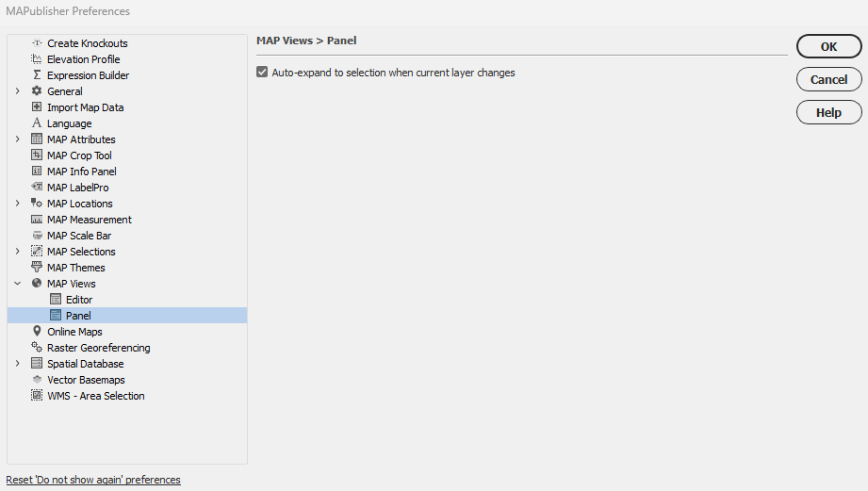Expand the General preferences node
This screenshot has width=868, height=491.
pos(17,91)
